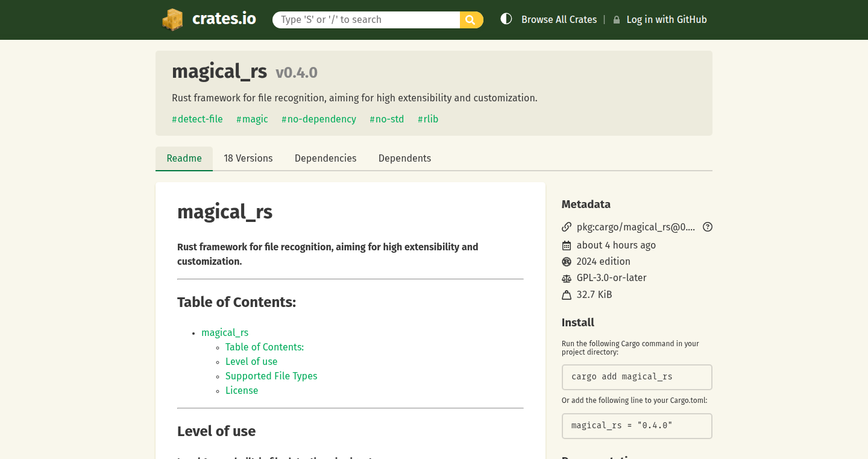Click the GPL-3.0-or-later license text
This screenshot has height=459, width=868.
[x=612, y=278]
